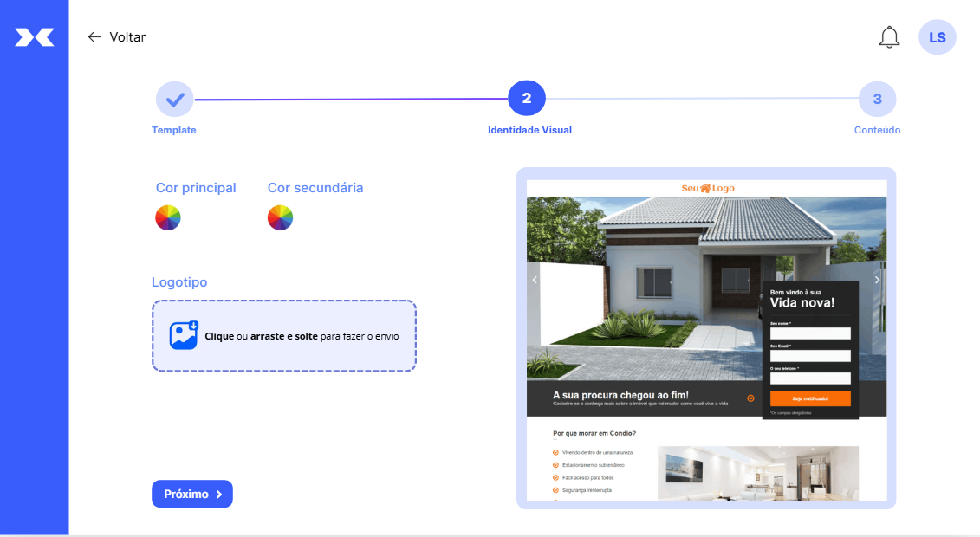
Task: Go to the Conteúdo step
Action: 877,98
